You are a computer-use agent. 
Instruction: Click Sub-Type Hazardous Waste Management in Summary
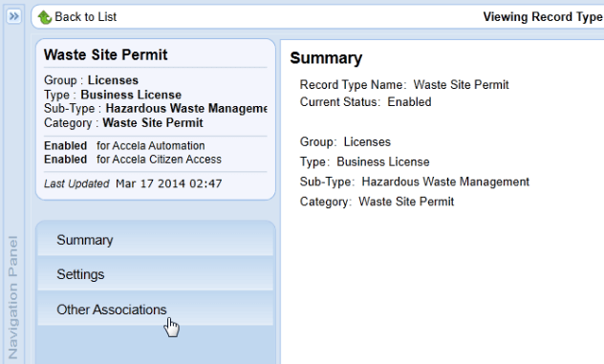tap(415, 182)
